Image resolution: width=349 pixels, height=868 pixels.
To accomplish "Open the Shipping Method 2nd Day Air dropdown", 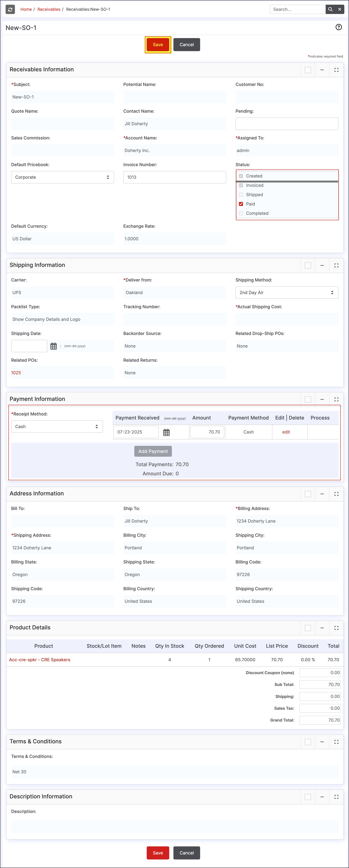I will [287, 293].
